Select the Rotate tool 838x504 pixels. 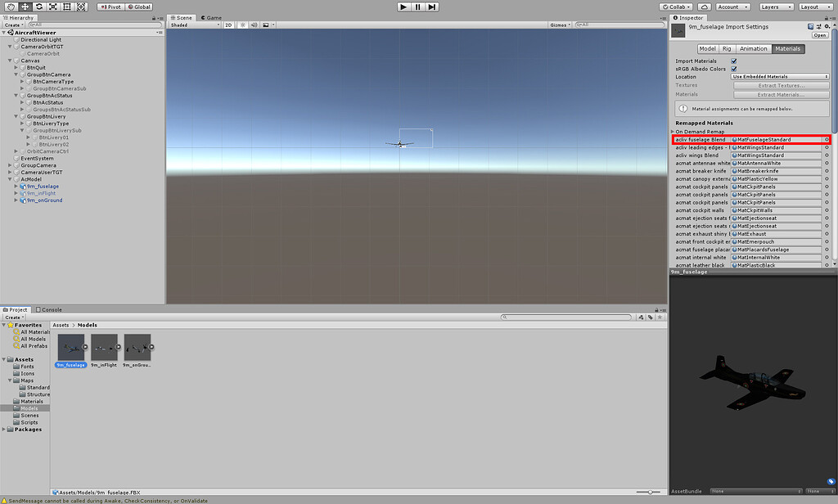tap(39, 7)
